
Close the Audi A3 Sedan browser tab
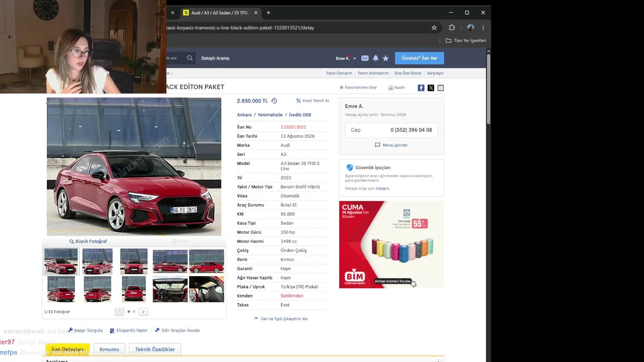click(x=256, y=13)
